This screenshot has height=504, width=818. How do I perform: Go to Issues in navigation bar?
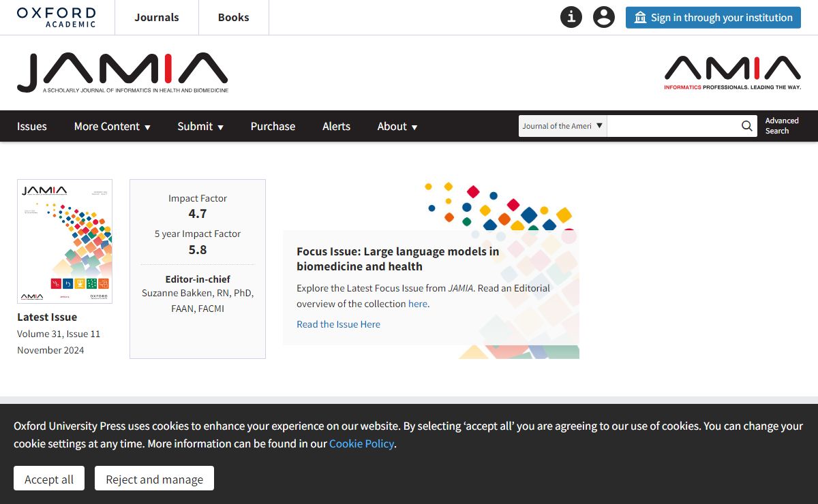(32, 126)
